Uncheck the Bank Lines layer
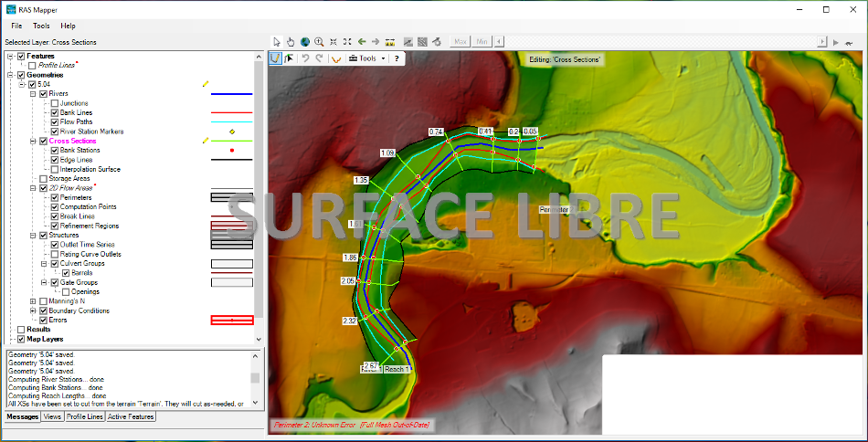The image size is (868, 442). pyautogui.click(x=55, y=112)
